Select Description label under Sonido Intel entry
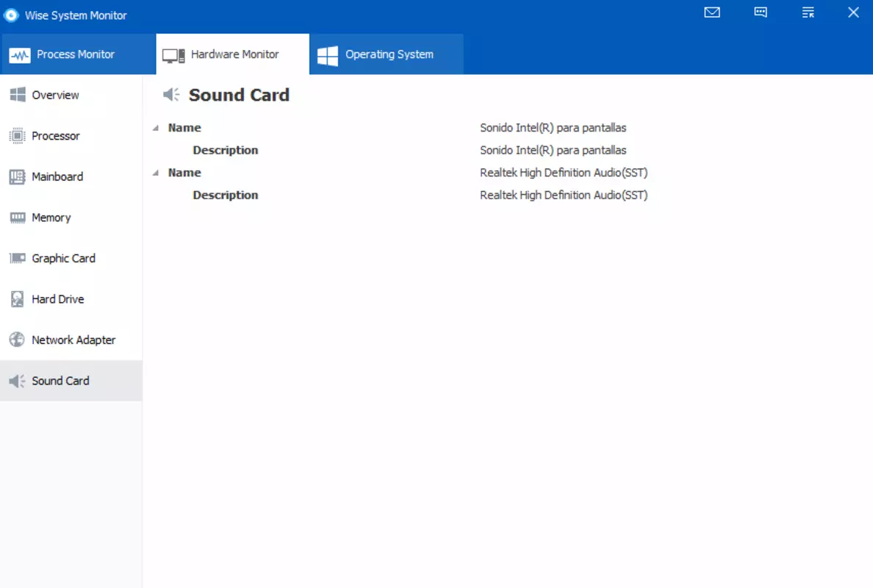This screenshot has height=588, width=873. (226, 151)
